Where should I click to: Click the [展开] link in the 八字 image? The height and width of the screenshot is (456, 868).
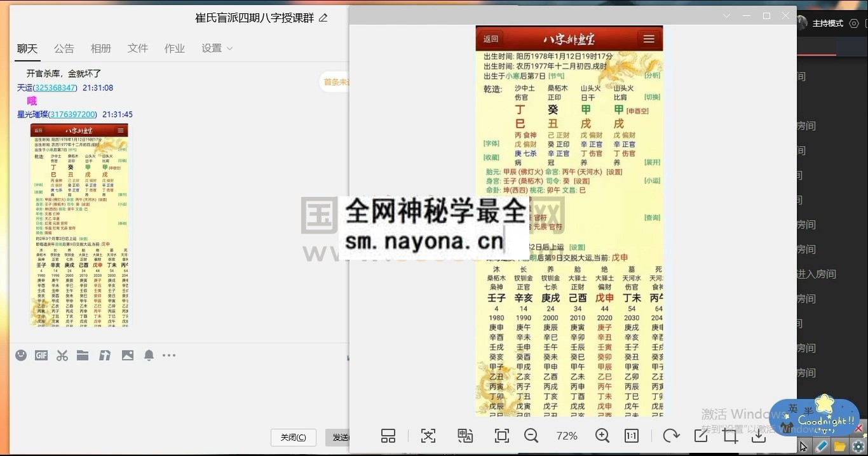pyautogui.click(x=653, y=163)
